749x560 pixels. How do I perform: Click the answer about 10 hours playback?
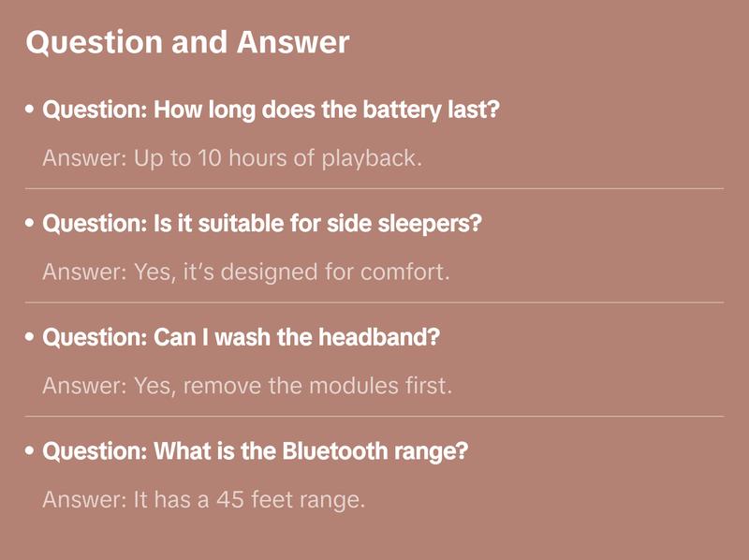coord(232,158)
